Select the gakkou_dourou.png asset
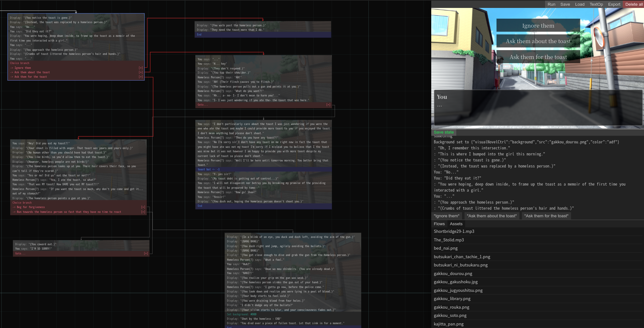The height and width of the screenshot is (328, 644). click(453, 273)
